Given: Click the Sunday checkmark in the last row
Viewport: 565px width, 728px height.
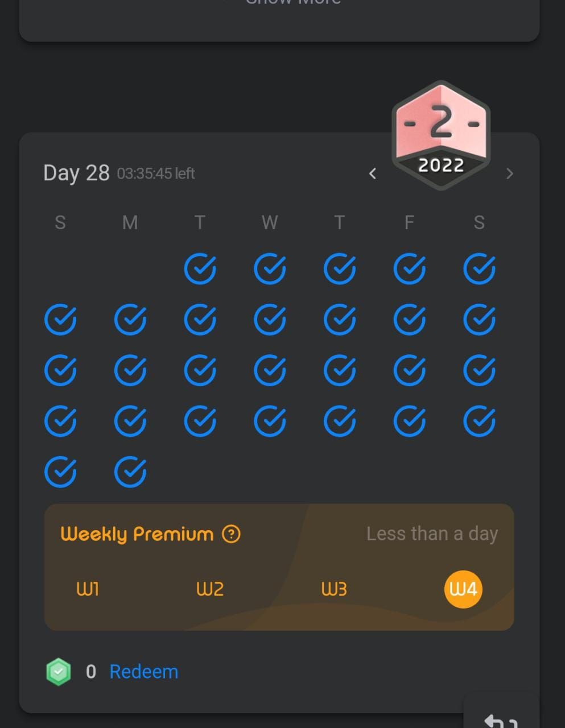Looking at the screenshot, I should tap(60, 472).
